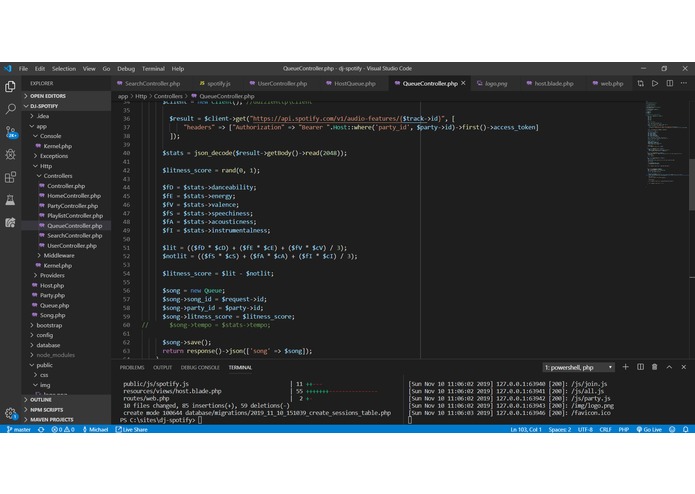
Task: Click the Ln 103, Col 1 status item
Action: click(x=526, y=429)
